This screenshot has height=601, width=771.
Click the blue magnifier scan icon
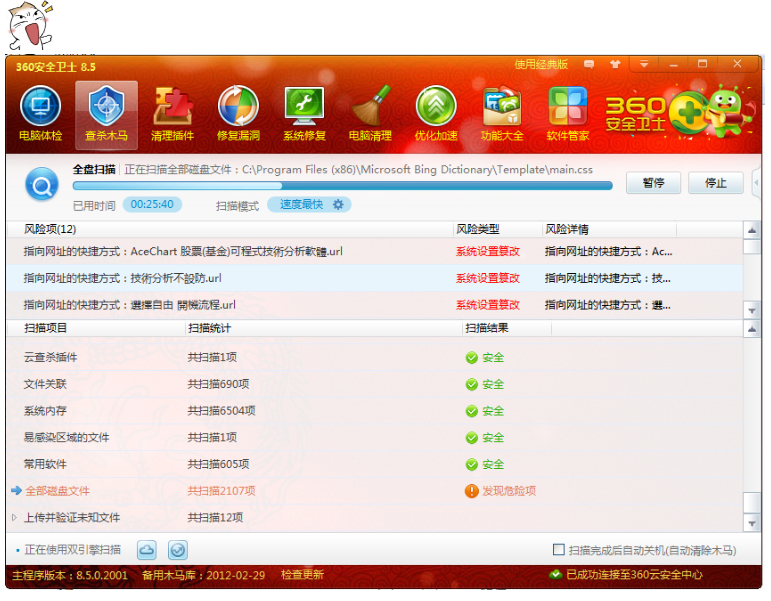[42, 185]
